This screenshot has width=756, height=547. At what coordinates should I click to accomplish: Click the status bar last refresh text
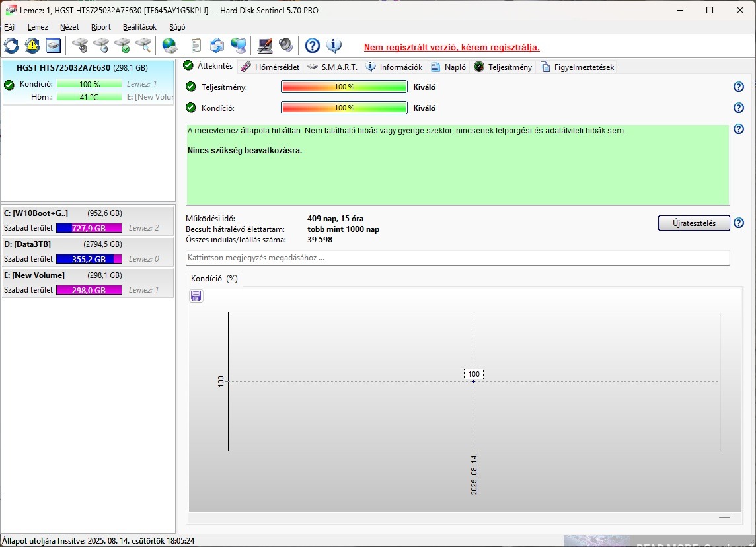pyautogui.click(x=98, y=541)
